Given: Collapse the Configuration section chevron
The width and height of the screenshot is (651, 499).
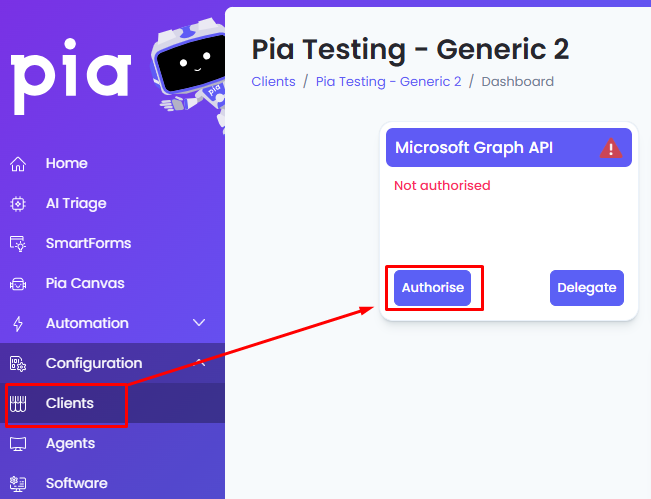Looking at the screenshot, I should [x=200, y=363].
